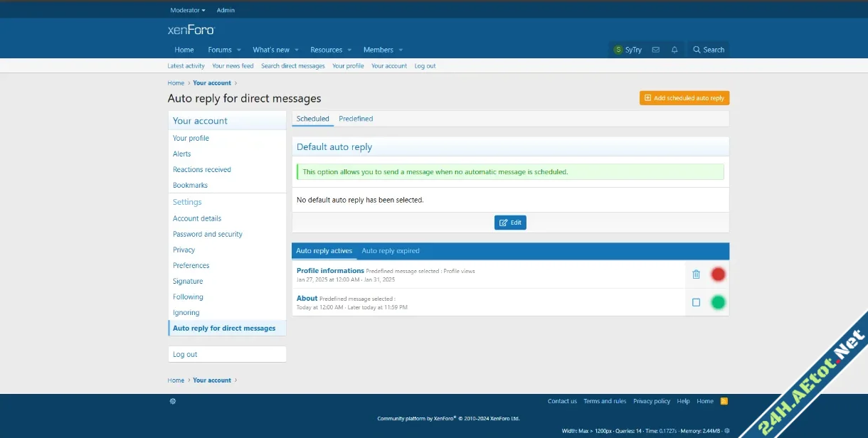Open the Profile informations auto reply entry
This screenshot has width=868, height=438.
click(330, 270)
